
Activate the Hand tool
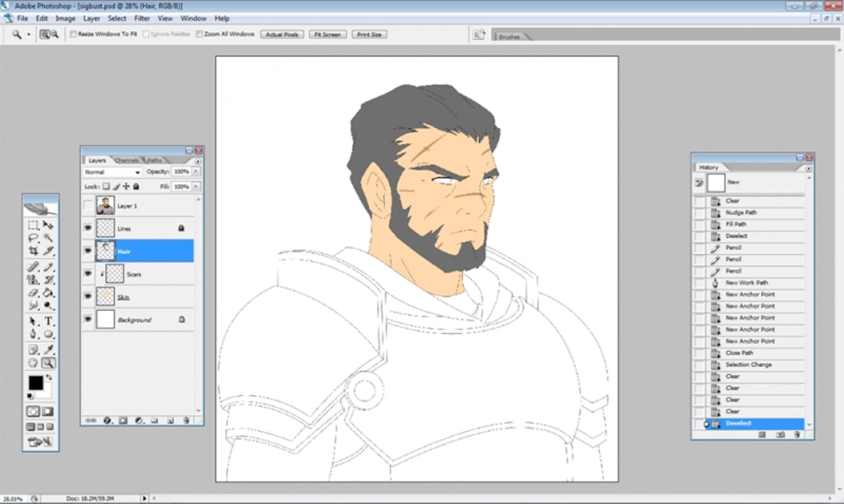(33, 363)
